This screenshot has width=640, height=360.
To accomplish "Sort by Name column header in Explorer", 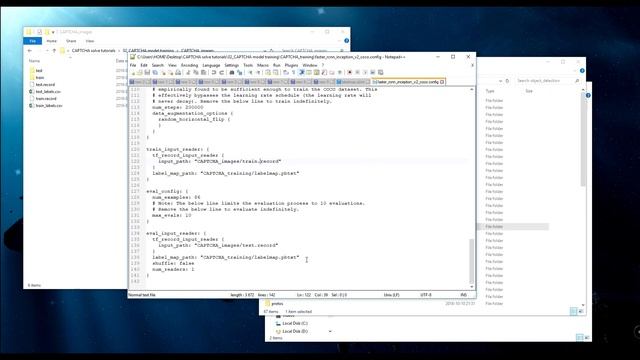I will point(34,61).
